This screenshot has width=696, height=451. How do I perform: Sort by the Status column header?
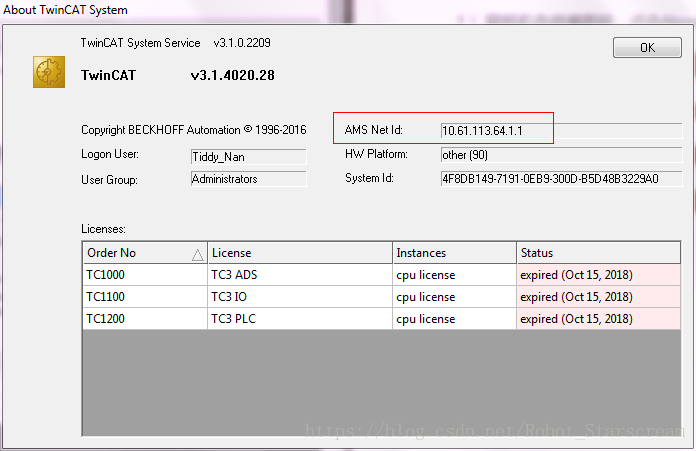[598, 253]
